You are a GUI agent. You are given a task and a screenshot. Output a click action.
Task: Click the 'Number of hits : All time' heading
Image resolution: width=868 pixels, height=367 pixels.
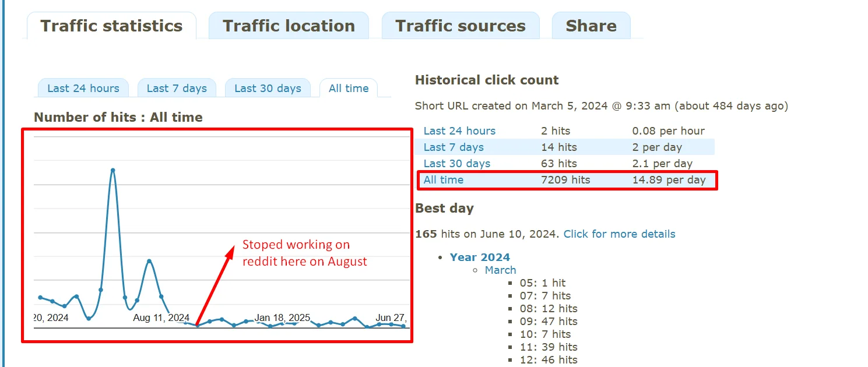coord(118,117)
